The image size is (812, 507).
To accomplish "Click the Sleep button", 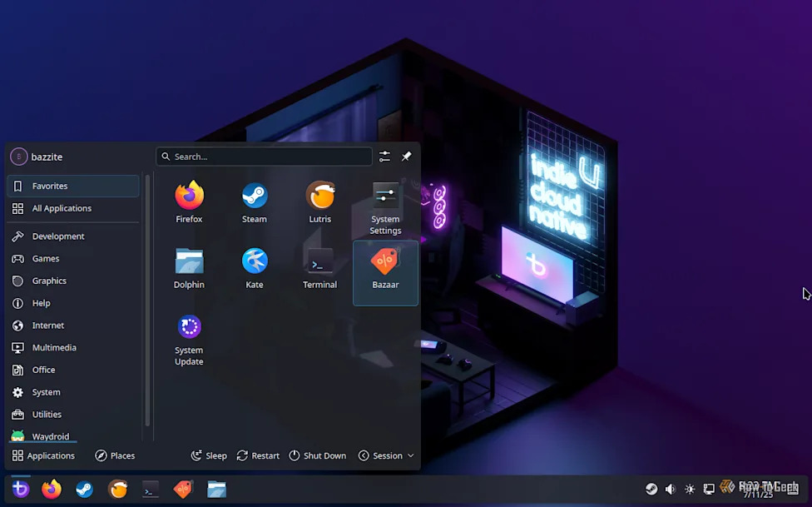I will [x=209, y=455].
